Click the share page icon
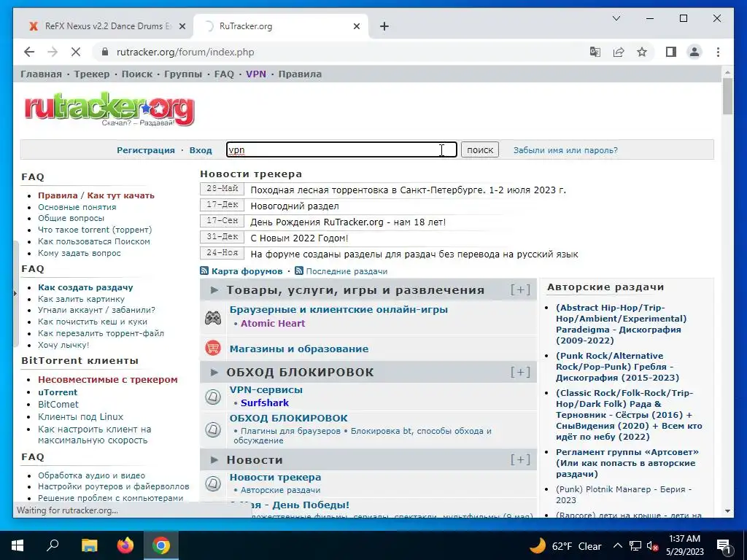This screenshot has height=560, width=747. point(619,52)
